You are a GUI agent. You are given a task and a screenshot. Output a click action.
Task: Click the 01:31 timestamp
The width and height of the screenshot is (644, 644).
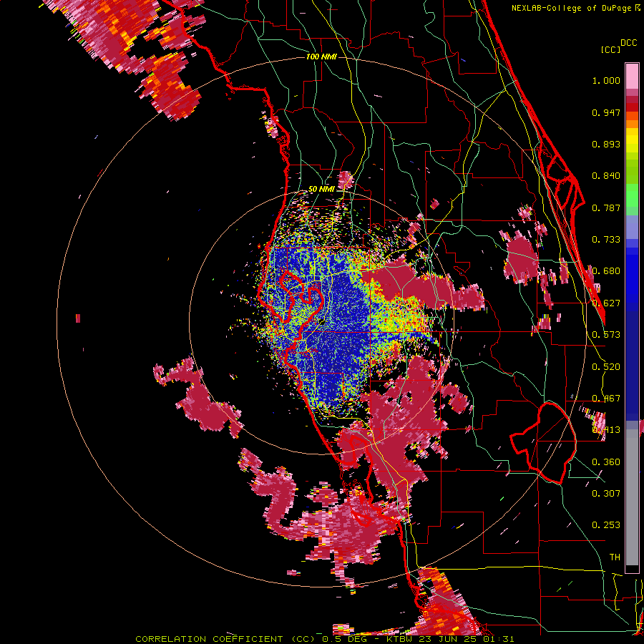point(499,639)
